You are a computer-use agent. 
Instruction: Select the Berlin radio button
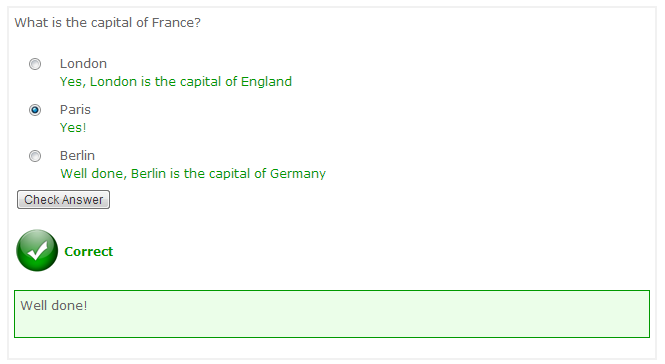point(35,156)
